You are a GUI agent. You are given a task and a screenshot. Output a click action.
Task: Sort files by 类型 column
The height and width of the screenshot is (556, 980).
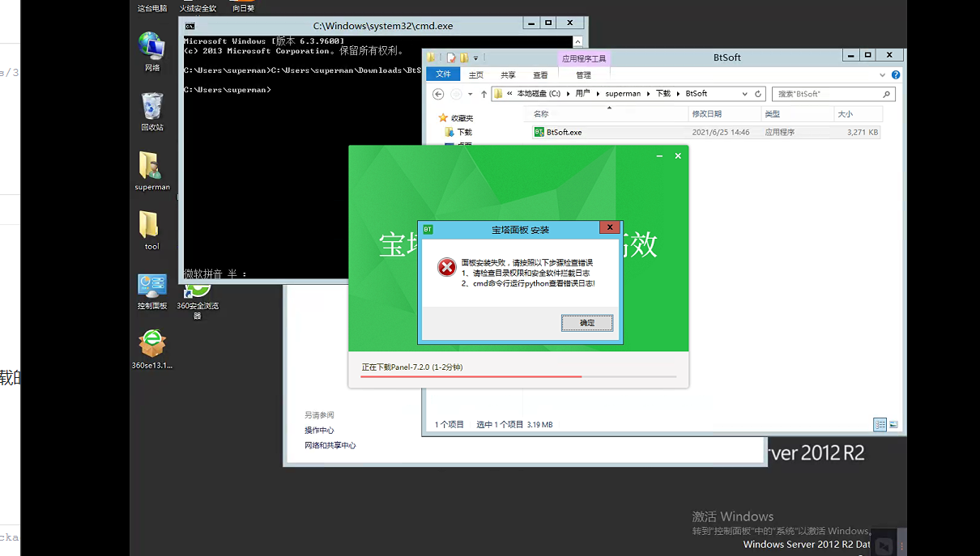click(x=798, y=114)
